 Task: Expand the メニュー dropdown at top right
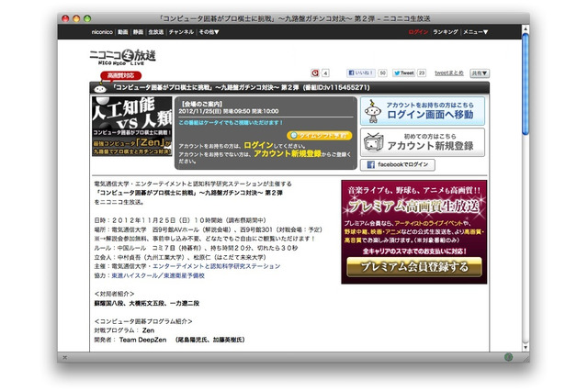474,32
